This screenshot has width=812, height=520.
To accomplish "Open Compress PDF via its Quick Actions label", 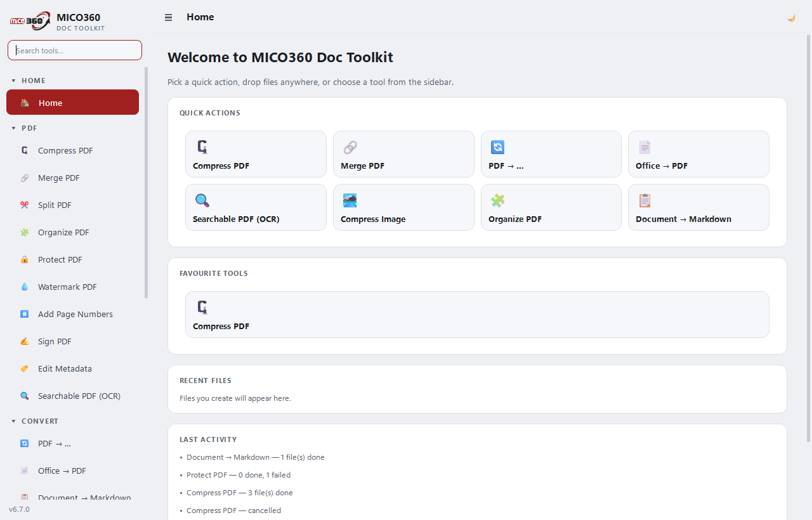I will pos(221,166).
